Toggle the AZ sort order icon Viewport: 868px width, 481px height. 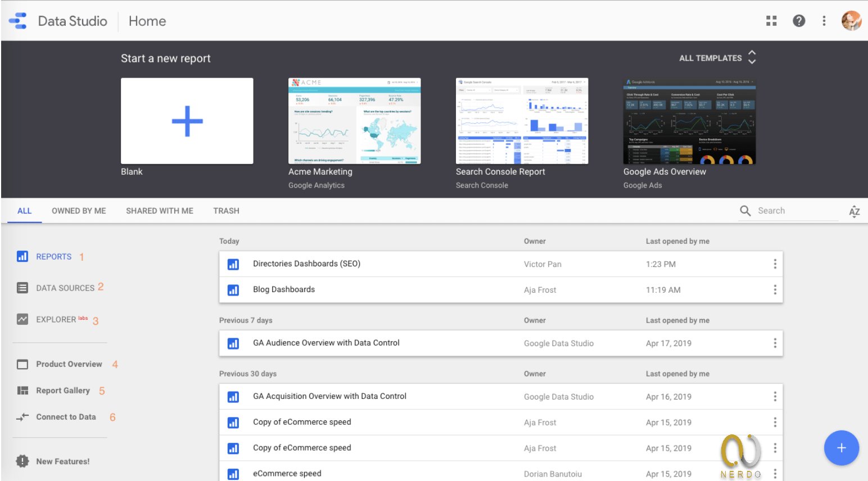pos(855,211)
